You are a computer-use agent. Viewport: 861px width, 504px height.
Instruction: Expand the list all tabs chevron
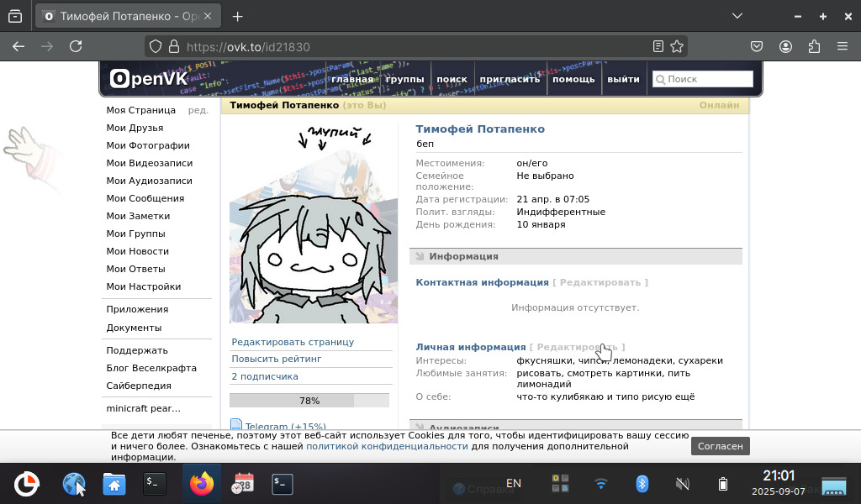737,16
